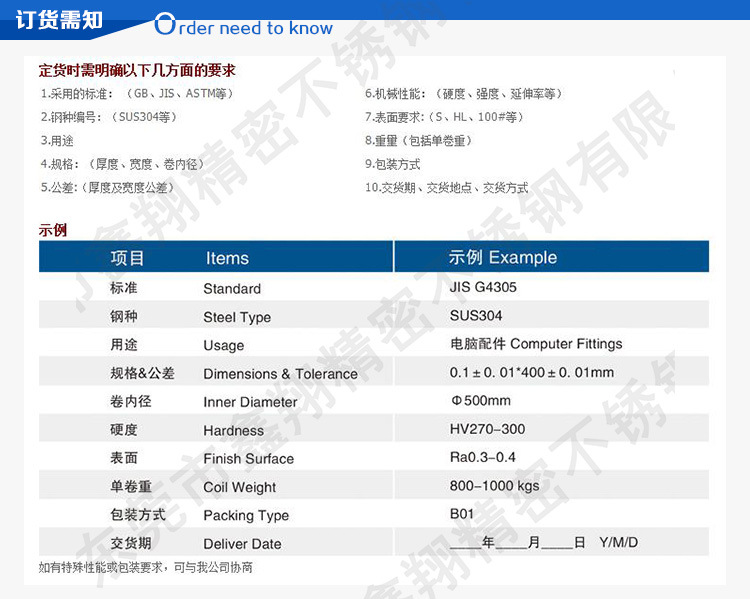Click item '7.表面要求: (S、HL、100#等)'
The image size is (750, 599).
(x=444, y=117)
